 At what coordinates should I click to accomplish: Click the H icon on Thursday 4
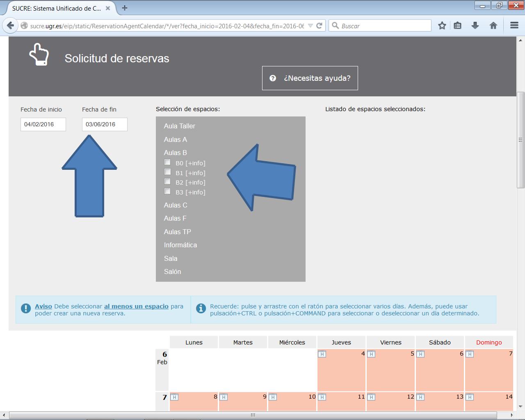[322, 354]
